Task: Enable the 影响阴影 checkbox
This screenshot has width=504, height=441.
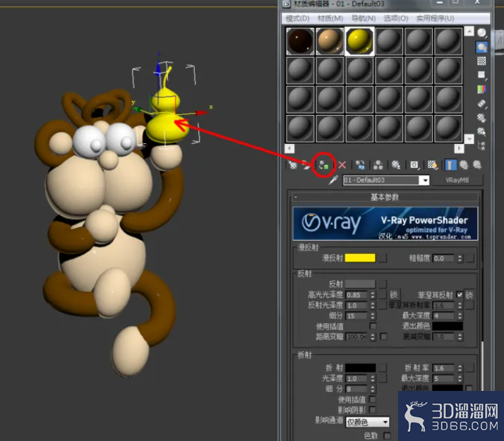Action: (373, 409)
